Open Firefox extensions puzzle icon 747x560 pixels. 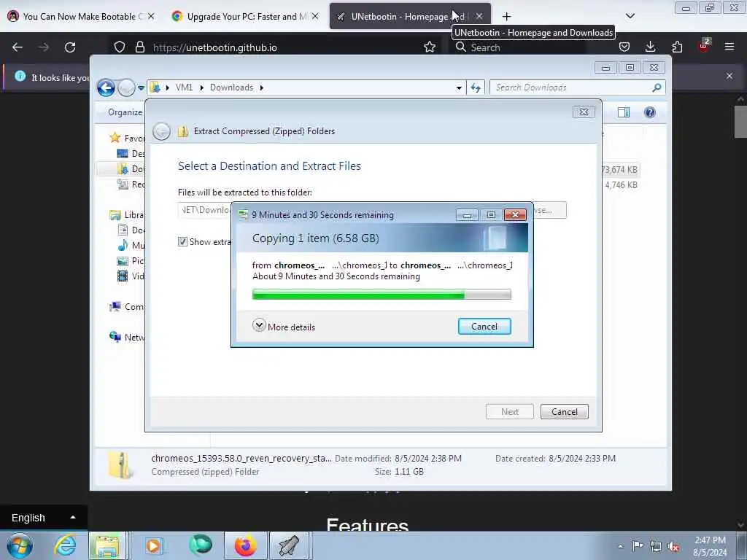(677, 47)
